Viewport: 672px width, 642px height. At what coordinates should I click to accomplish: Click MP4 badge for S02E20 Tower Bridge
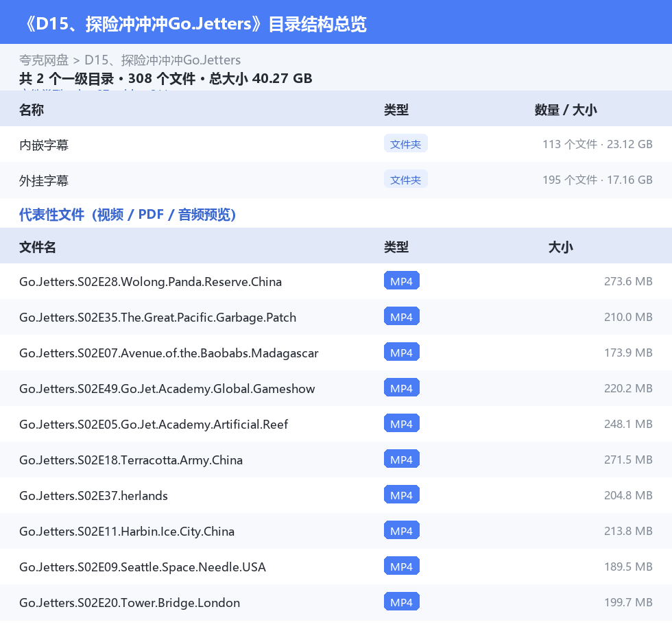(x=402, y=602)
